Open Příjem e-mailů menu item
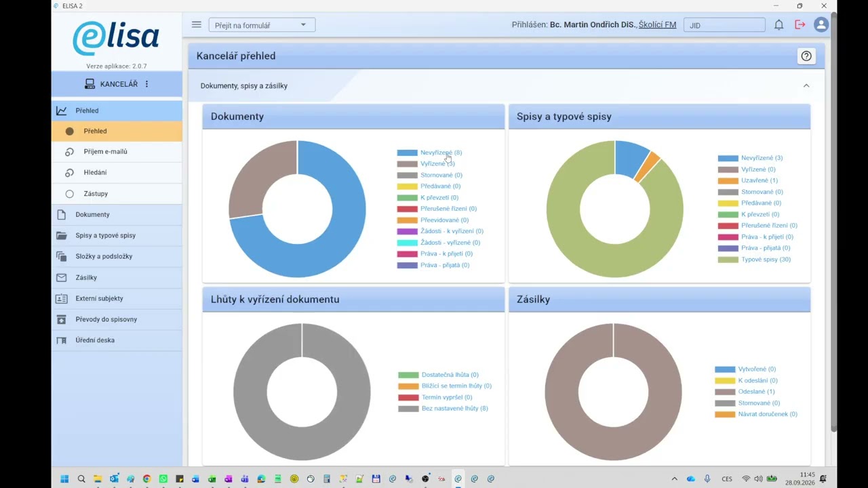The image size is (868, 488). (x=117, y=152)
